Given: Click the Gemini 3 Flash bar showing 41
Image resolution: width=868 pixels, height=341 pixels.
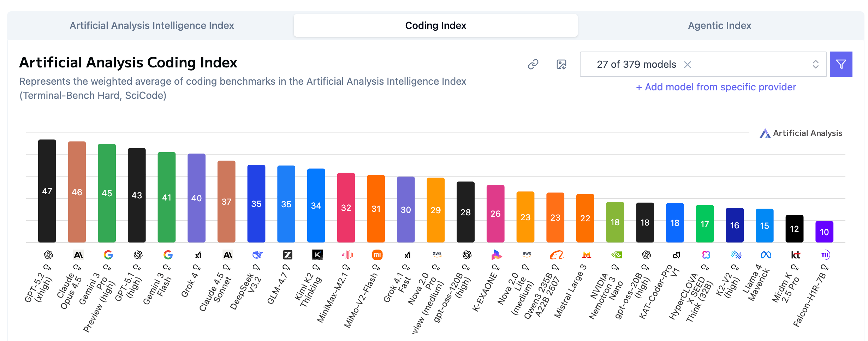Looking at the screenshot, I should point(167,197).
